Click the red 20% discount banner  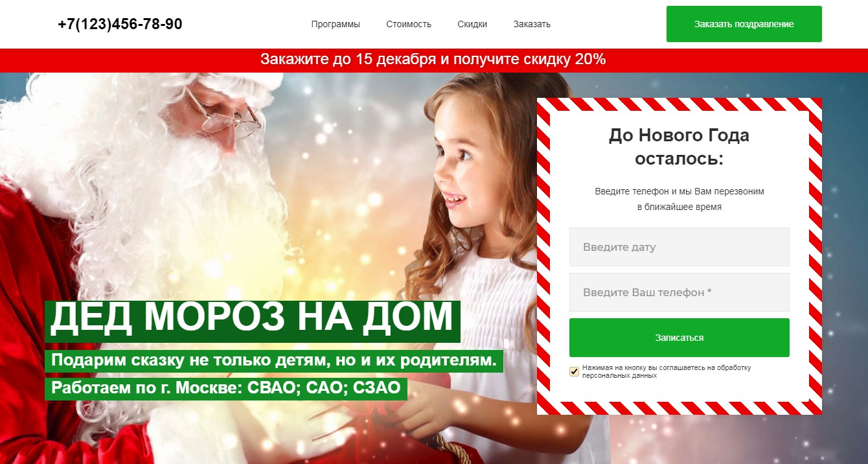(434, 60)
